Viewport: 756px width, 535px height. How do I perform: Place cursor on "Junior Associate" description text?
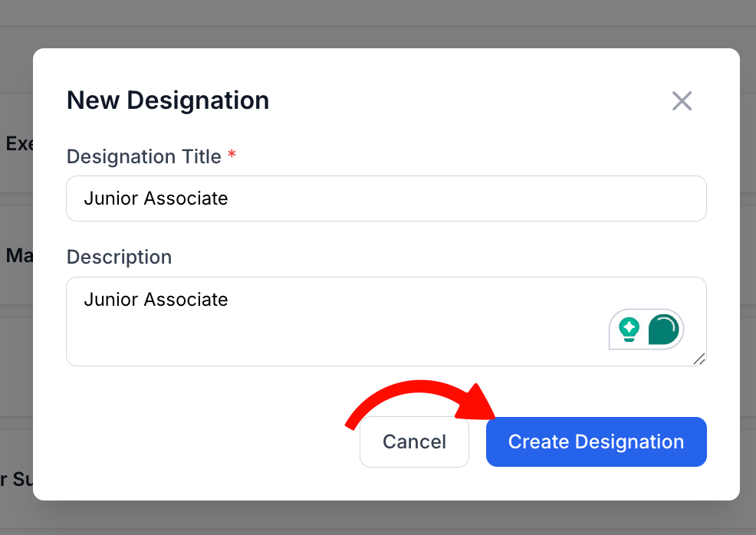tap(156, 299)
